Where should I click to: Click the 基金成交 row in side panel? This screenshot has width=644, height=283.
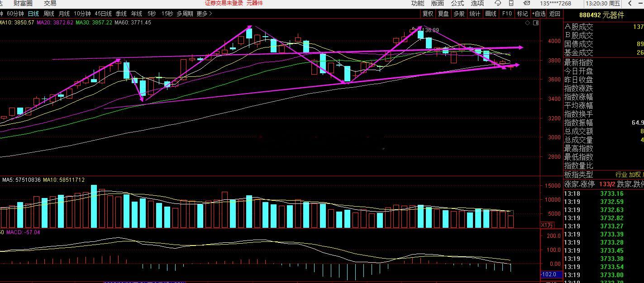[x=604, y=53]
